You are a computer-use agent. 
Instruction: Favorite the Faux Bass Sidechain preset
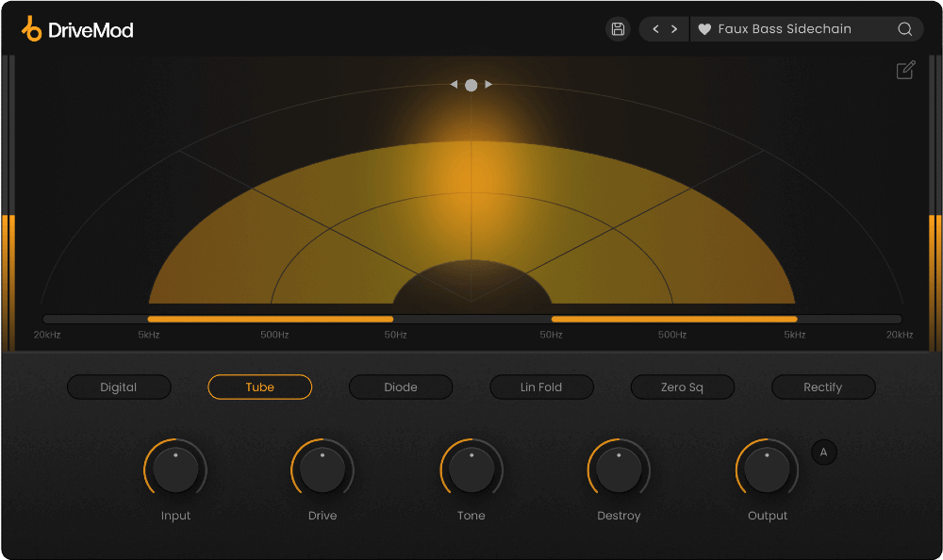coord(704,29)
